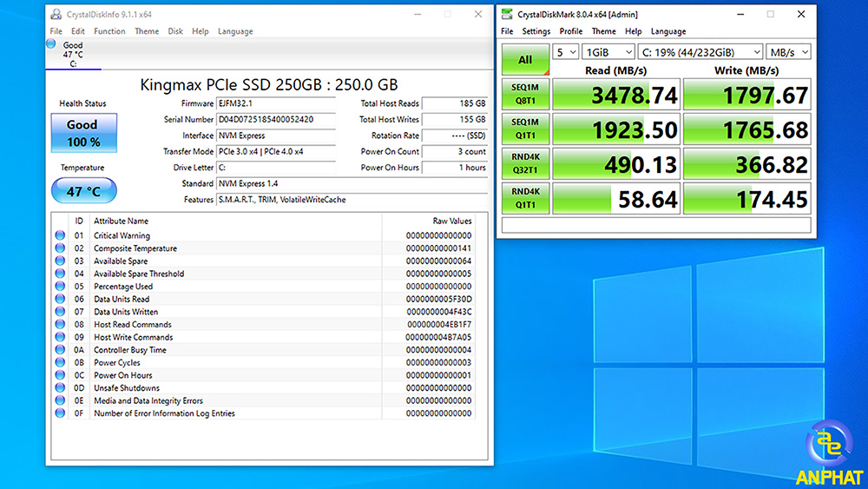Click the 47 °C temperature button
The width and height of the screenshot is (868, 489).
[x=83, y=191]
